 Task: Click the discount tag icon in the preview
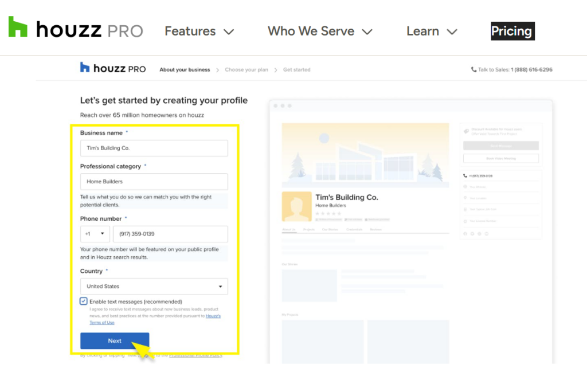coord(467,131)
